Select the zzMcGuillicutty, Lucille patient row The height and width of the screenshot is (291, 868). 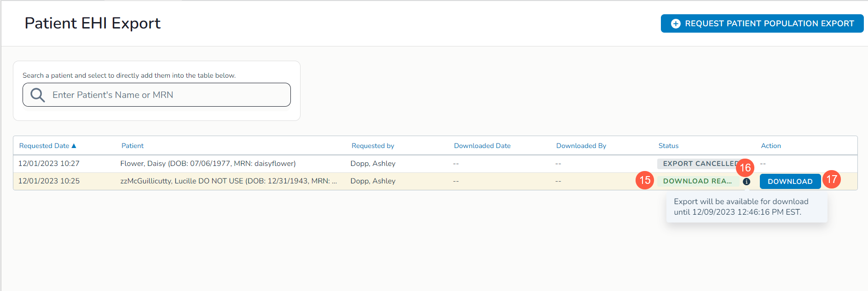coord(228,181)
